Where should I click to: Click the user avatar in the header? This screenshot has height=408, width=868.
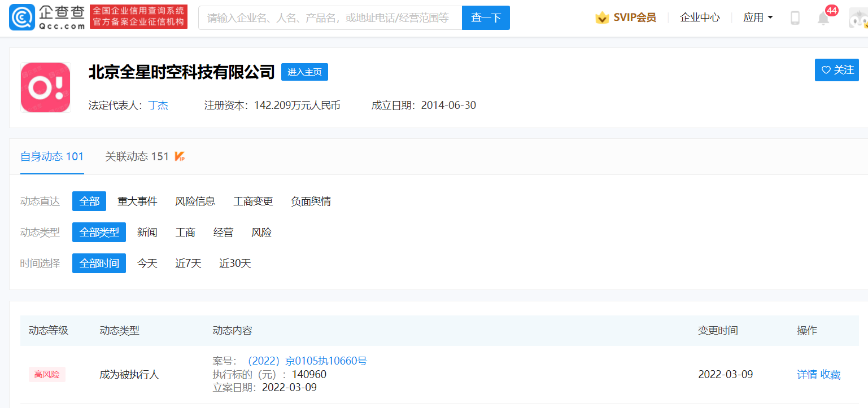tap(858, 18)
